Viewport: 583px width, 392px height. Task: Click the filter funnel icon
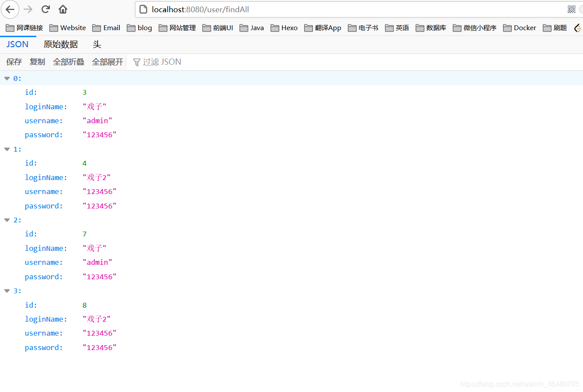[x=136, y=62]
